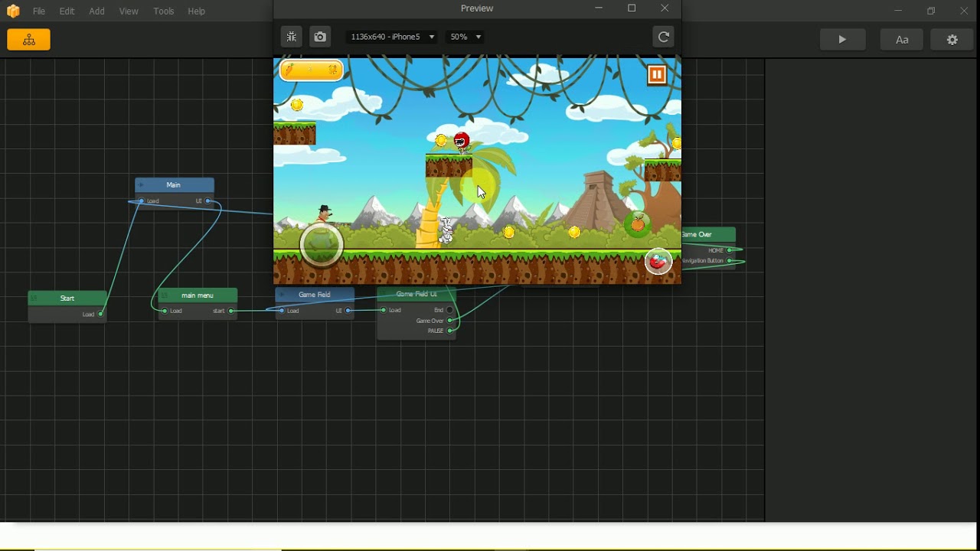Click the Load port on the Start node
The height and width of the screenshot is (551, 980).
click(100, 315)
